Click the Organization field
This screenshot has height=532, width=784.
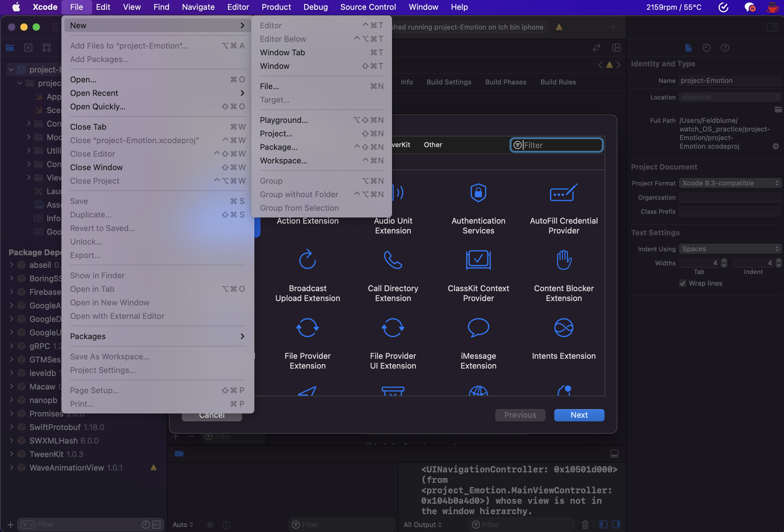click(x=730, y=197)
